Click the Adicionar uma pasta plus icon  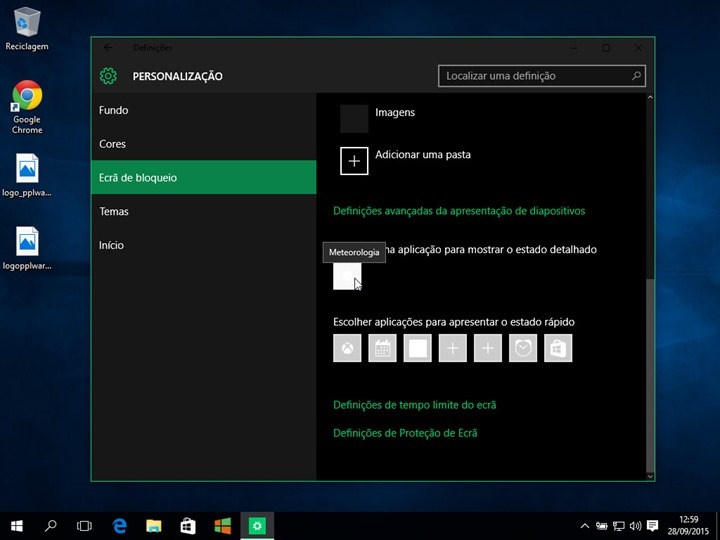pyautogui.click(x=354, y=161)
